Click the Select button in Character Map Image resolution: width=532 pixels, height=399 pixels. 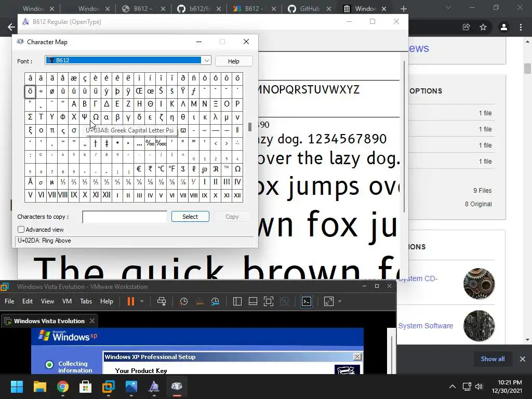190,217
